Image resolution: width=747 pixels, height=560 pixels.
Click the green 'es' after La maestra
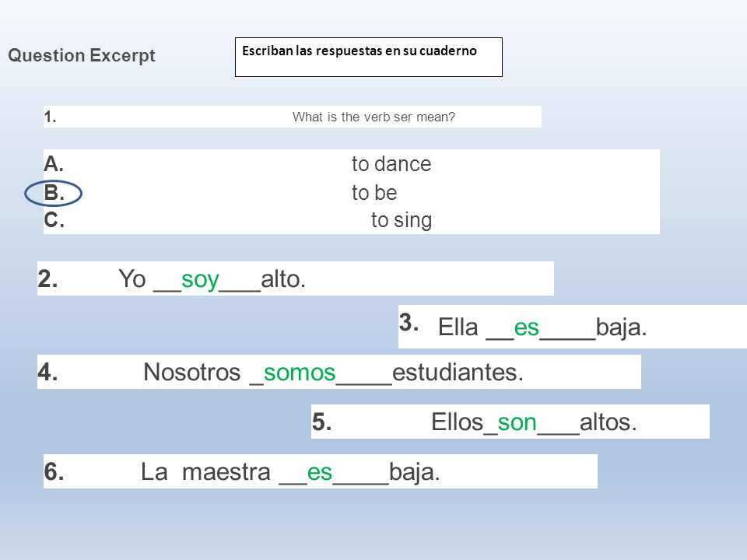320,472
